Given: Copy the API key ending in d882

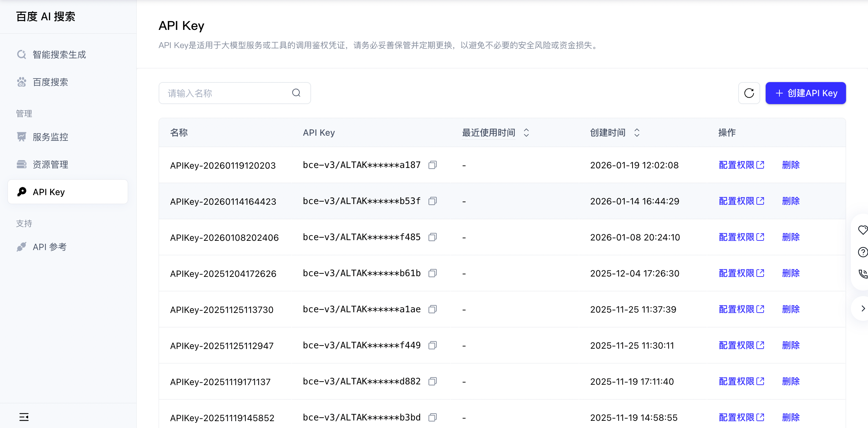Looking at the screenshot, I should click(x=432, y=382).
